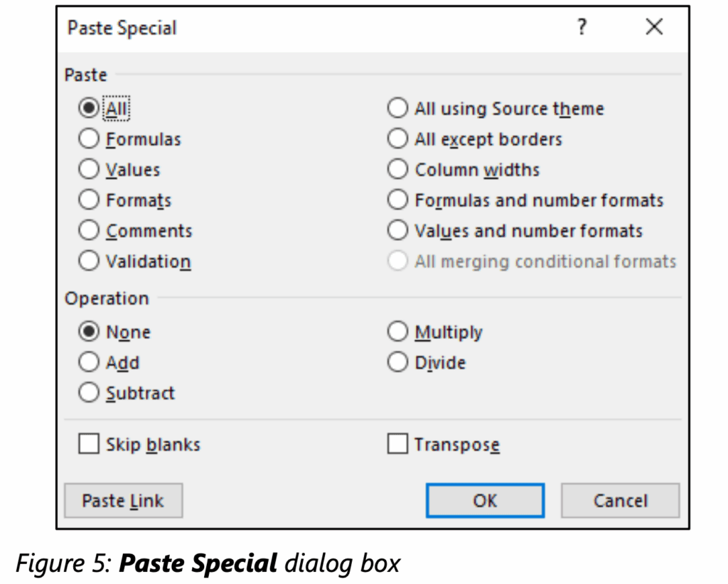The width and height of the screenshot is (728, 584).
Task: Pick the Divide operation
Action: (397, 362)
